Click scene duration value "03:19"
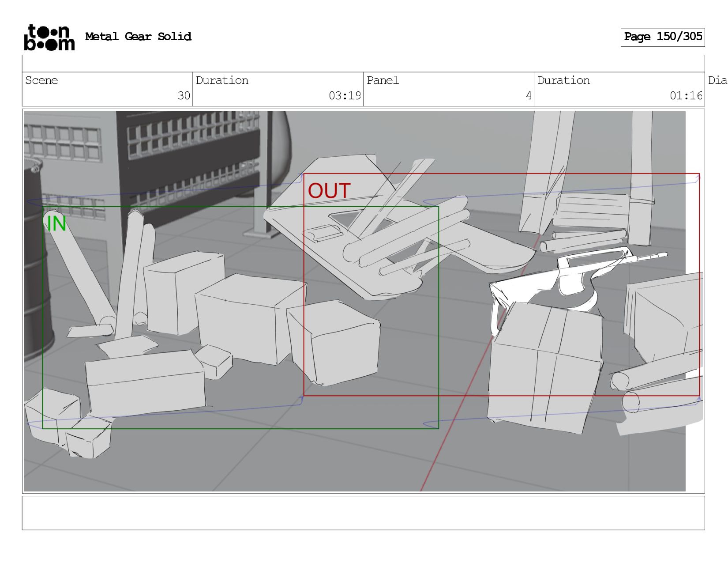Image resolution: width=728 pixels, height=563 pixels. tap(345, 96)
